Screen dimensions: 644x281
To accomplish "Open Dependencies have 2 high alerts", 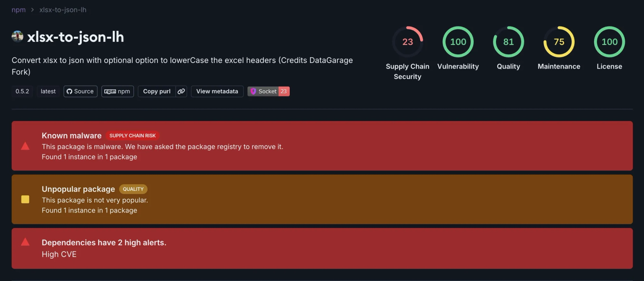I will 104,243.
